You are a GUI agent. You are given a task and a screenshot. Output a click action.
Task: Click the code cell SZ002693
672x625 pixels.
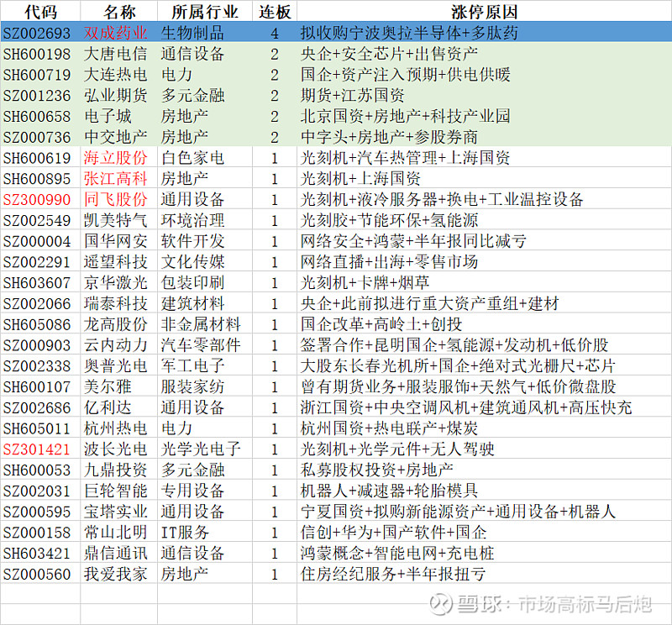coord(37,33)
